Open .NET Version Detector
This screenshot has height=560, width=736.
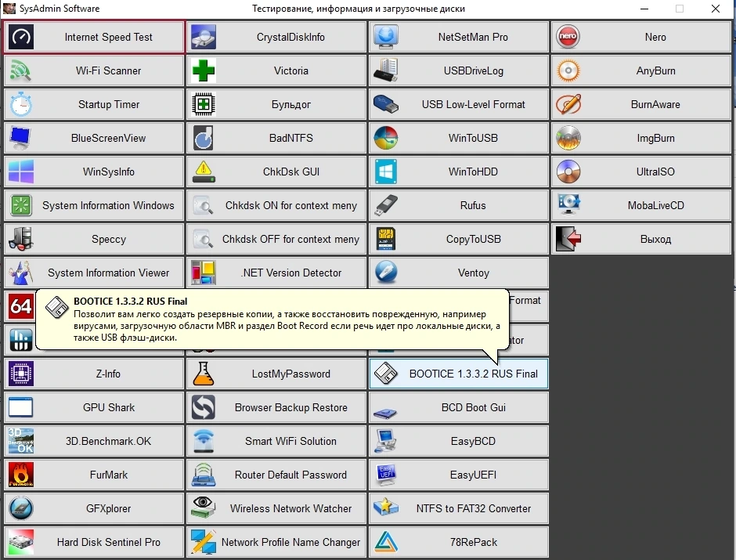point(276,273)
